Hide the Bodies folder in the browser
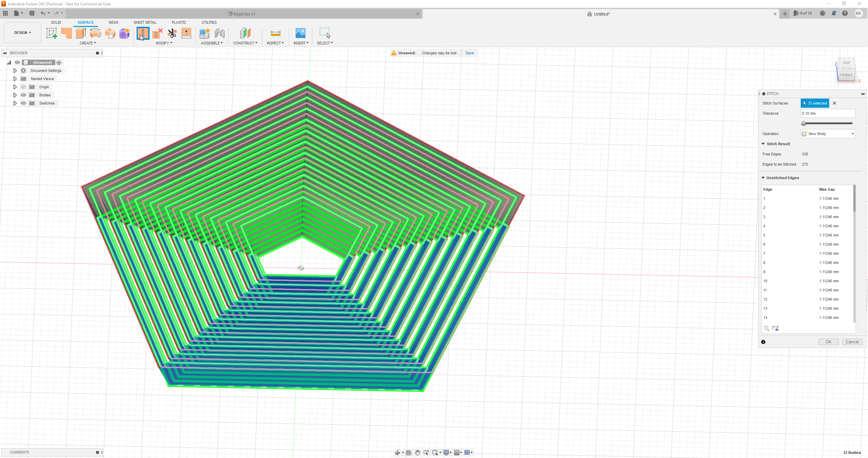The width and height of the screenshot is (868, 458). [x=23, y=95]
